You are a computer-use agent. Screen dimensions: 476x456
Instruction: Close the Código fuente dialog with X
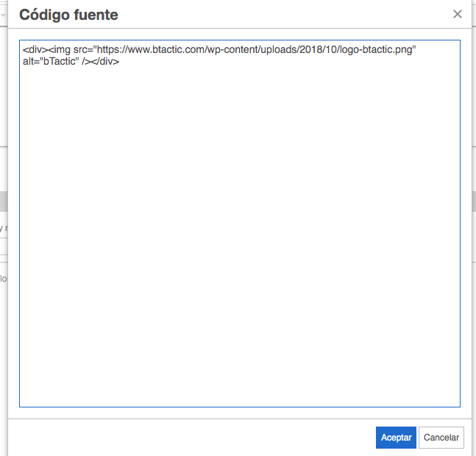457,14
